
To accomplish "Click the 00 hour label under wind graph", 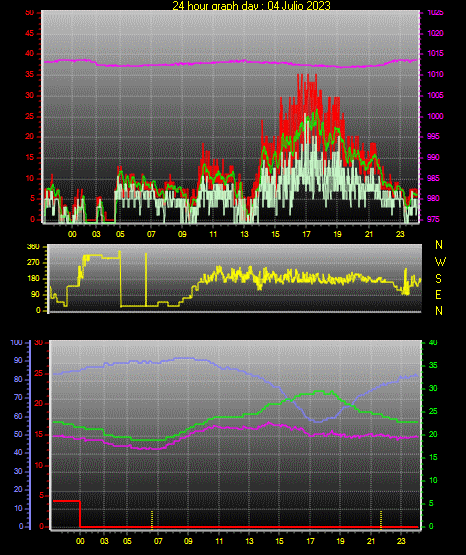I will pyautogui.click(x=72, y=234).
